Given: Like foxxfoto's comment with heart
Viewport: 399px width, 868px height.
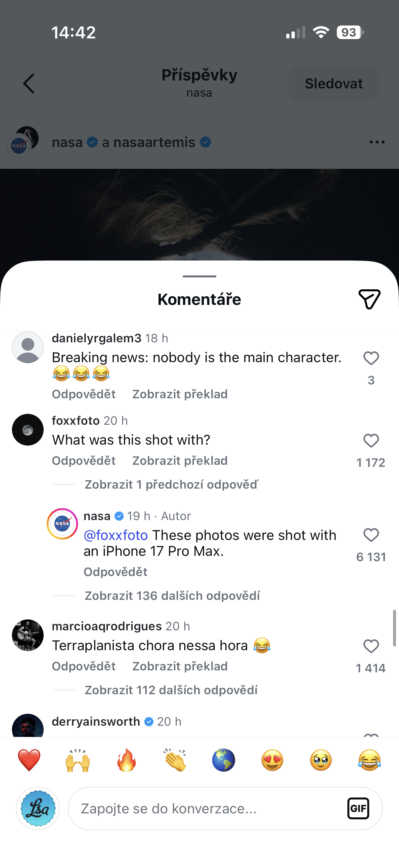Looking at the screenshot, I should pyautogui.click(x=371, y=441).
